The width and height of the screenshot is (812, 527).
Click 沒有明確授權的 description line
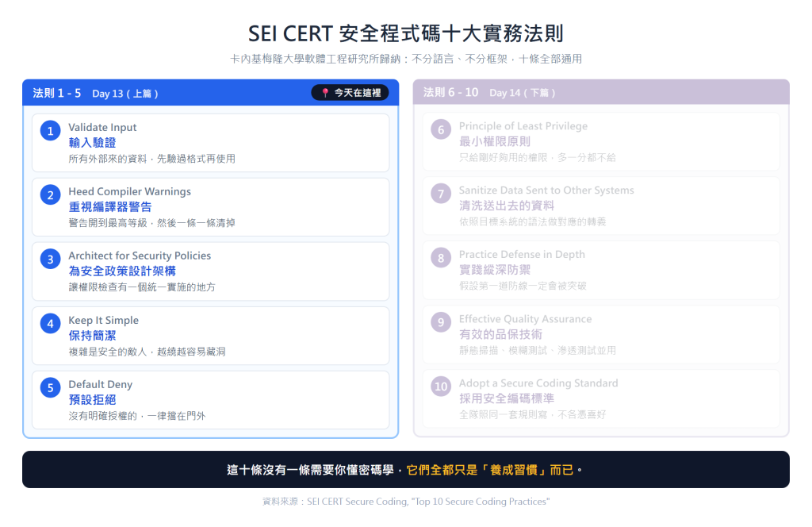point(137,416)
